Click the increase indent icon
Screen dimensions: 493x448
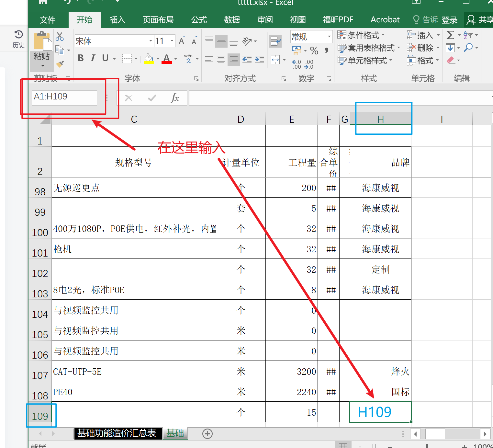pyautogui.click(x=259, y=60)
